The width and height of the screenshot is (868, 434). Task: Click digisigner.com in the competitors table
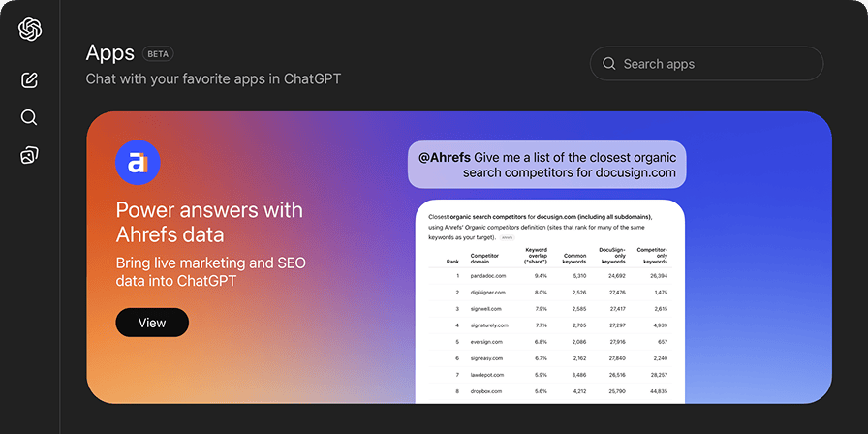487,292
